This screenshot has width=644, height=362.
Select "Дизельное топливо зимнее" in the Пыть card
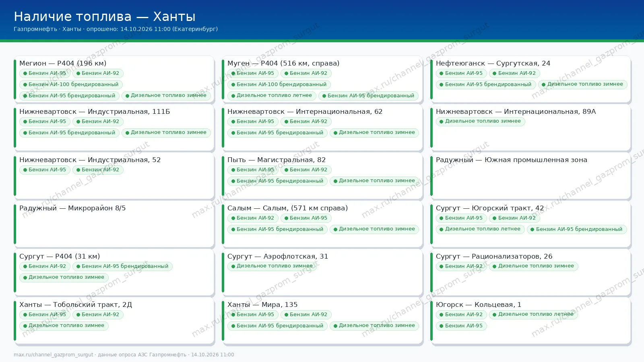tap(374, 181)
